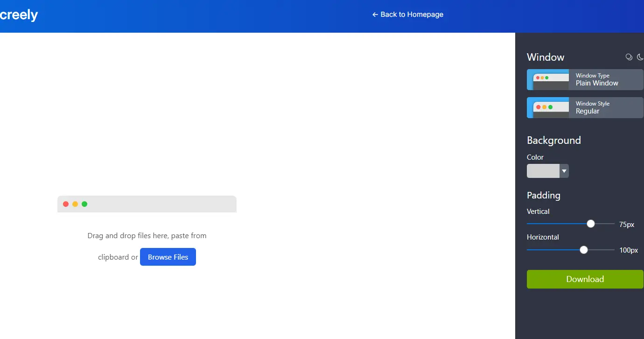Viewport: 644px width, 339px height.
Task: Click the Padding section heading
Action: coord(544,195)
